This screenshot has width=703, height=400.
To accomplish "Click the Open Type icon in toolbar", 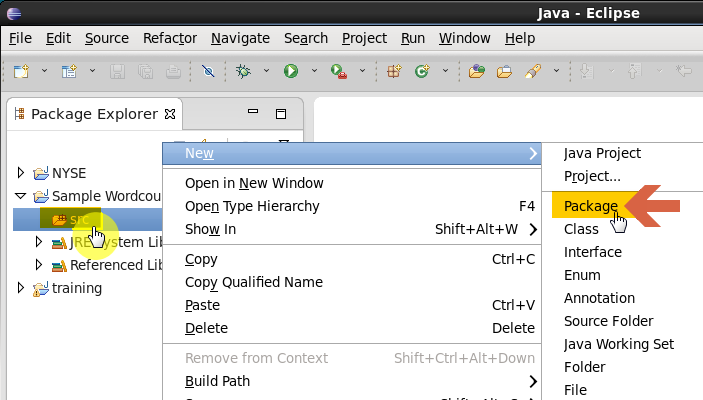I will pos(477,71).
